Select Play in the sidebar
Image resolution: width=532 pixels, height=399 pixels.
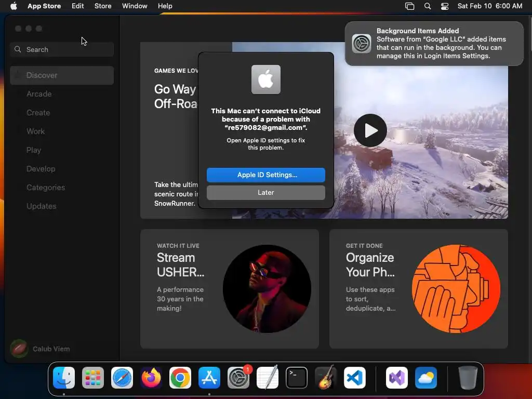pos(62,150)
